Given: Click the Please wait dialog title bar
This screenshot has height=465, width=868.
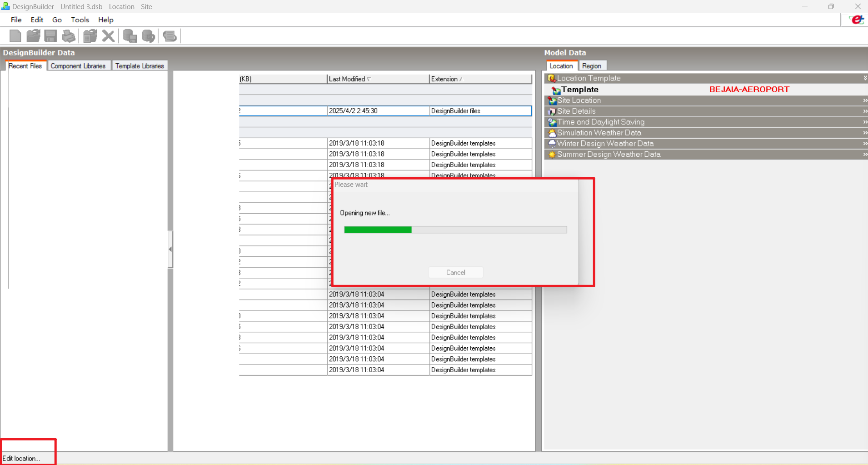Looking at the screenshot, I should (x=455, y=185).
